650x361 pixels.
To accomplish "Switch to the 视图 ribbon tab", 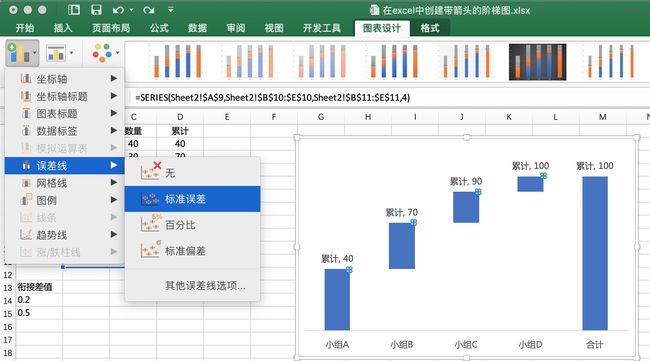I will point(274,28).
